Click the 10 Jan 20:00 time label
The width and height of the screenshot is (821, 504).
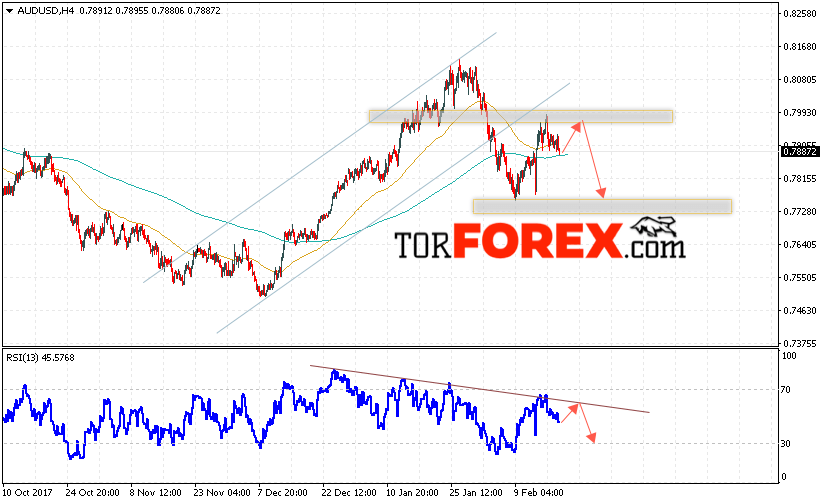point(412,492)
